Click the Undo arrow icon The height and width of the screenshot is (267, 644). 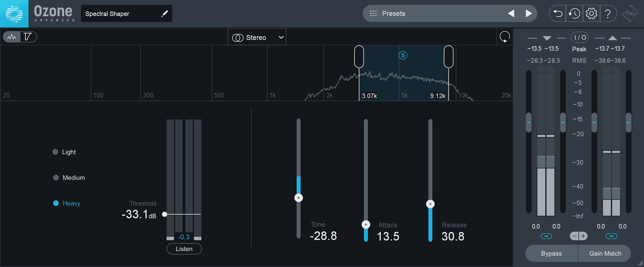pos(558,13)
